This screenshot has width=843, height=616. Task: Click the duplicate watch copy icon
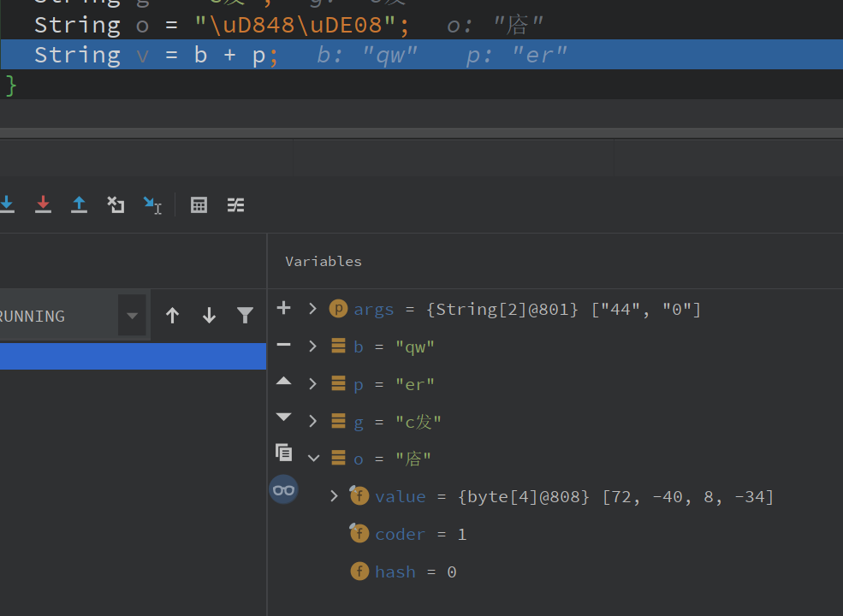pos(284,453)
